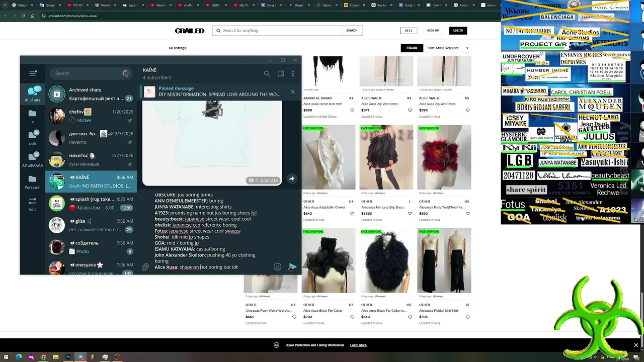Image resolution: width=644 pixels, height=362 pixels.
Task: Close the buyer protection banner
Action: pyautogui.click(x=636, y=345)
